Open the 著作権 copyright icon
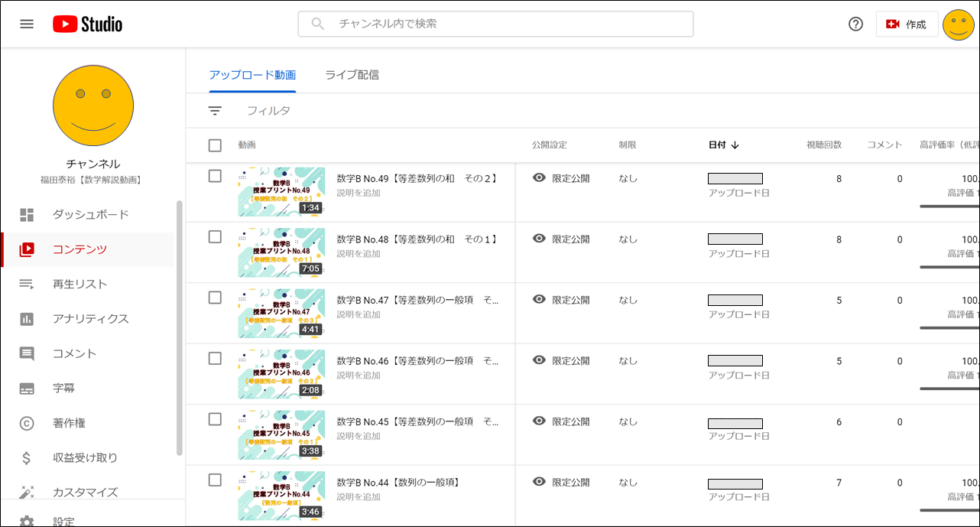This screenshot has width=980, height=527. click(x=27, y=423)
